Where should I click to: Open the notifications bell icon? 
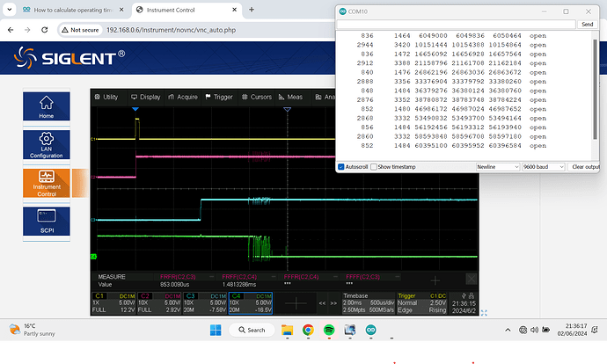(595, 330)
